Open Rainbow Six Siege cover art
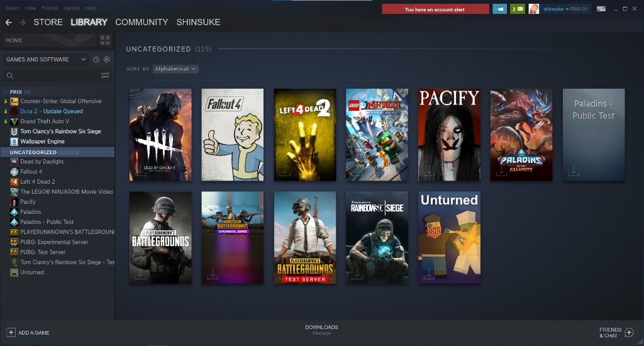The width and height of the screenshot is (644, 346). 377,238
